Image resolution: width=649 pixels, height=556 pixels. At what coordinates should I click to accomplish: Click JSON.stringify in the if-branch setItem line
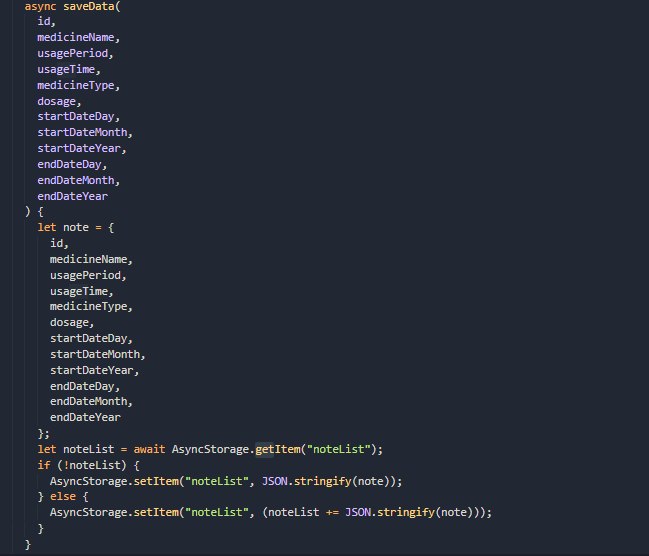[307, 481]
